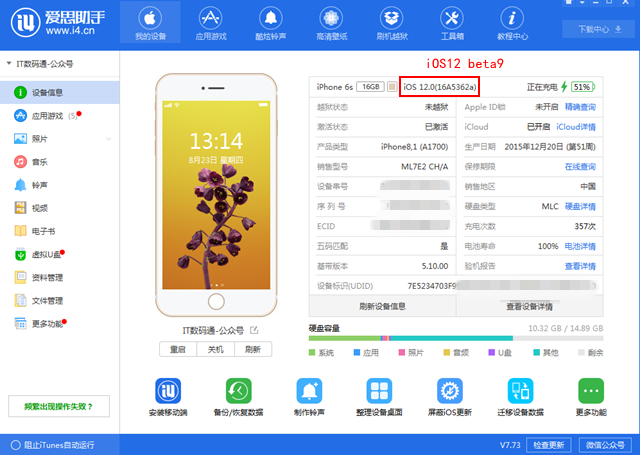Open 高清壁纸 tab in top toolbar
The width and height of the screenshot is (640, 455).
pyautogui.click(x=331, y=22)
